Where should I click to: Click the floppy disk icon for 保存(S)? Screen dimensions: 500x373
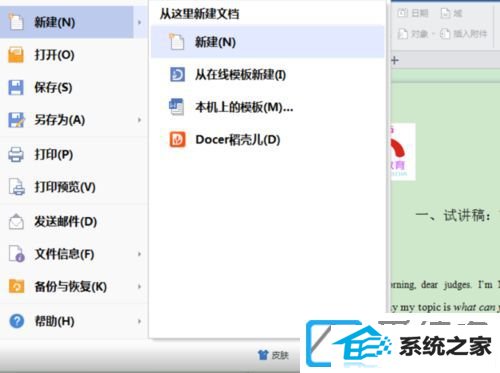[16, 88]
